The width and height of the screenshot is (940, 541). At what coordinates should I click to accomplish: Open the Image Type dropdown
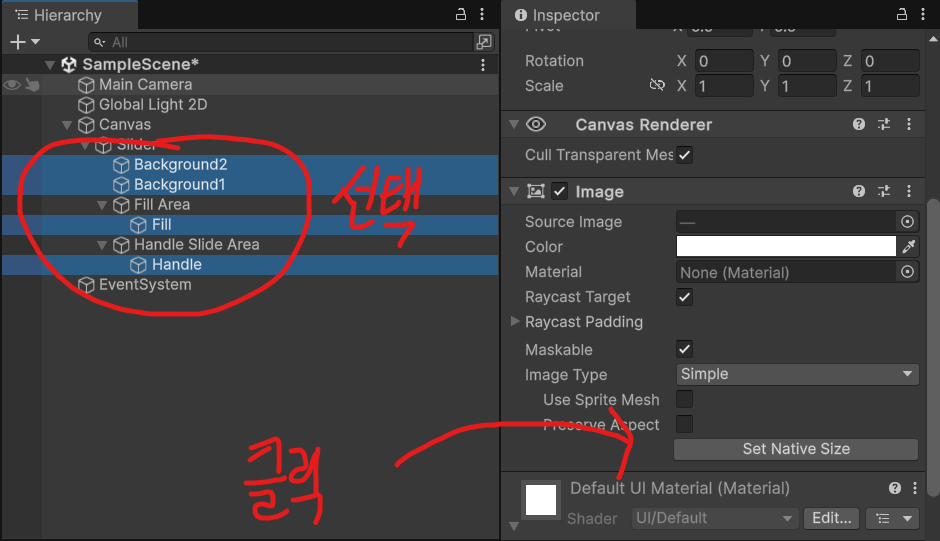(797, 374)
